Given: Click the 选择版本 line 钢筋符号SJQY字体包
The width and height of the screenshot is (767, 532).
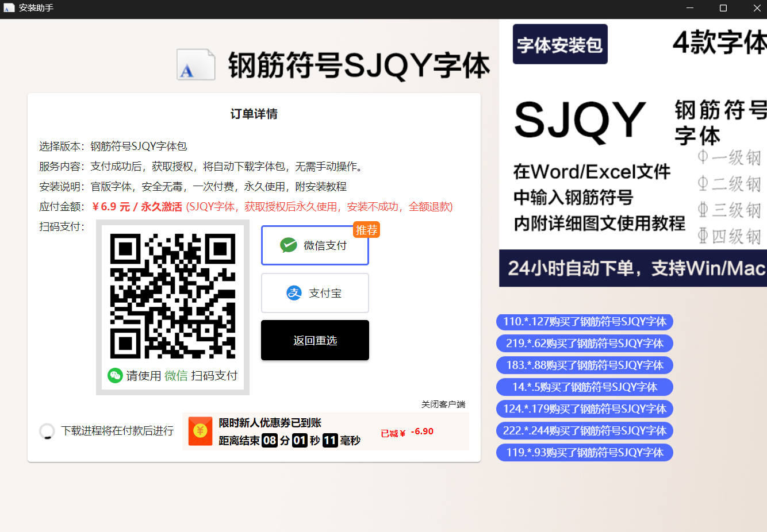Looking at the screenshot, I should click(x=113, y=146).
